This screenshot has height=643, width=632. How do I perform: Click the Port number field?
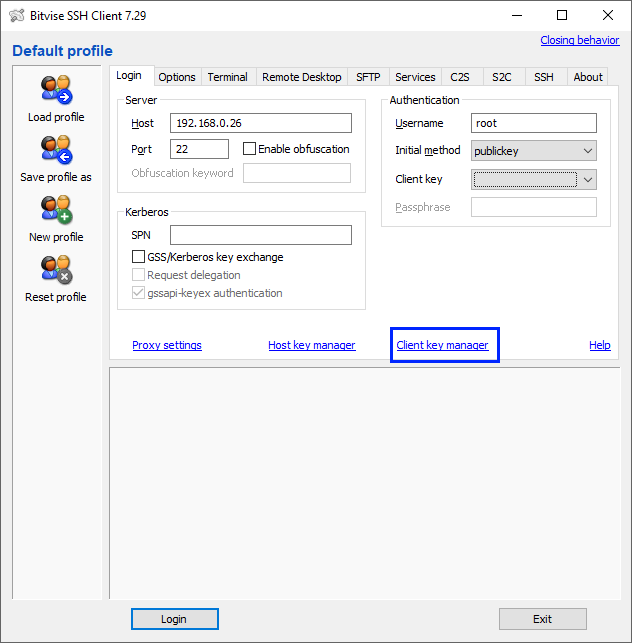tap(199, 149)
